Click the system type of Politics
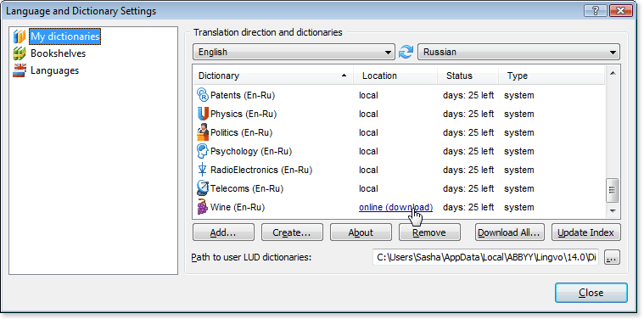The width and height of the screenshot is (644, 319). click(519, 132)
